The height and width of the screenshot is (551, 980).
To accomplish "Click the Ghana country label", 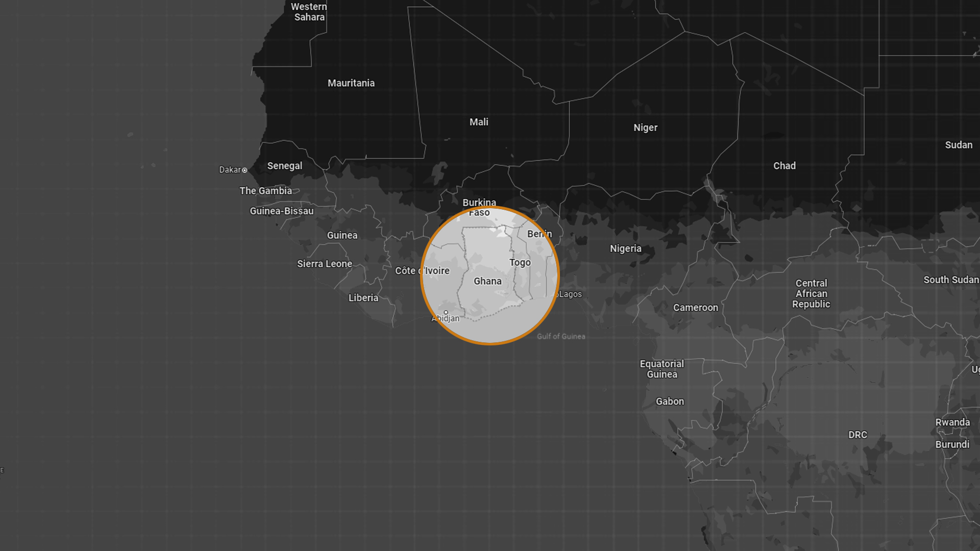I will pyautogui.click(x=487, y=281).
